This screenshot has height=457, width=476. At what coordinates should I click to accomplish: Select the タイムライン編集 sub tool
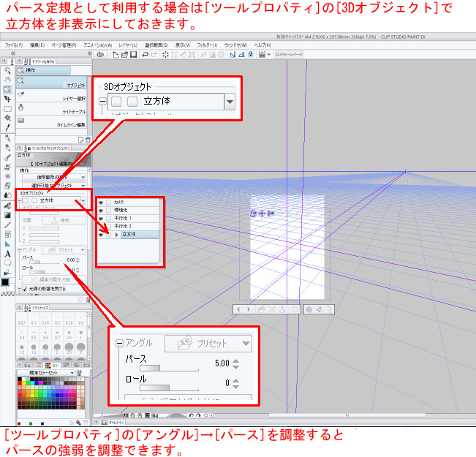pos(52,122)
